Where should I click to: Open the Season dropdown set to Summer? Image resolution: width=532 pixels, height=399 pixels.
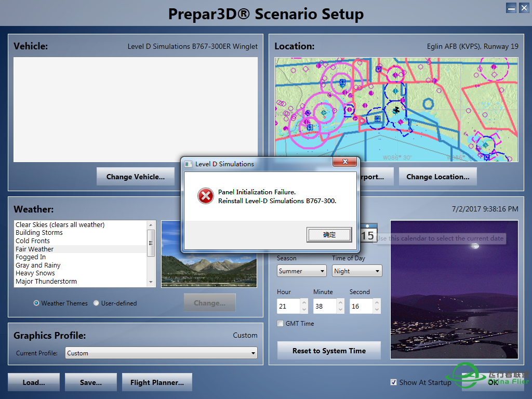click(301, 271)
